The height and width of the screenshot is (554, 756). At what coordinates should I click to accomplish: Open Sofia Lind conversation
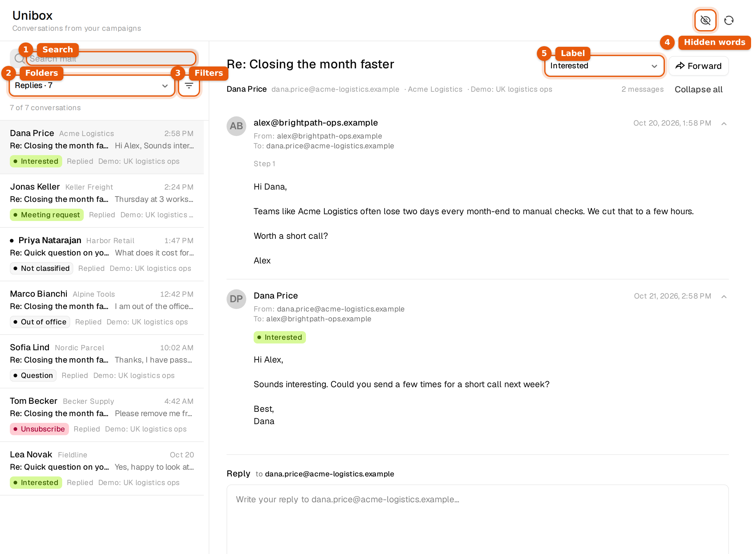tap(102, 362)
